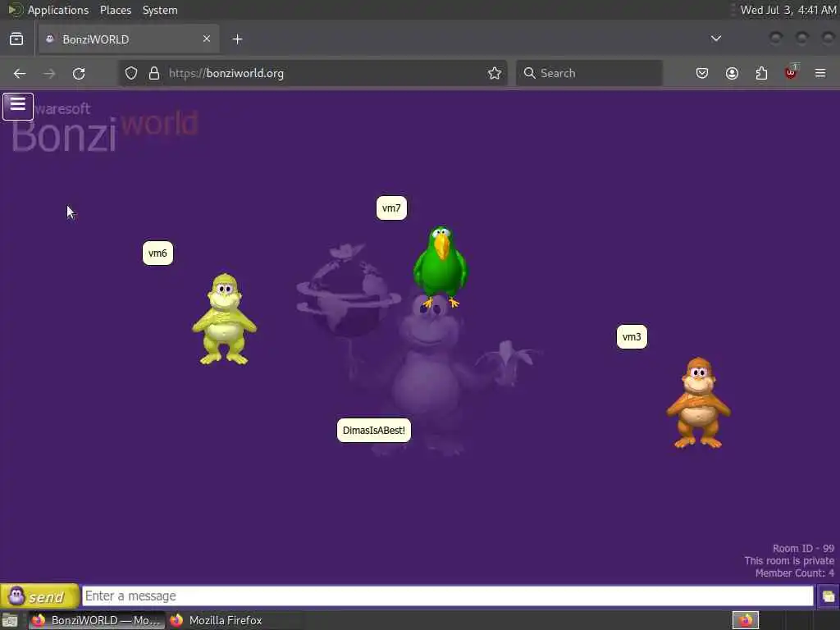Click the Firefox forward arrow
The height and width of the screenshot is (630, 840).
pyautogui.click(x=49, y=73)
